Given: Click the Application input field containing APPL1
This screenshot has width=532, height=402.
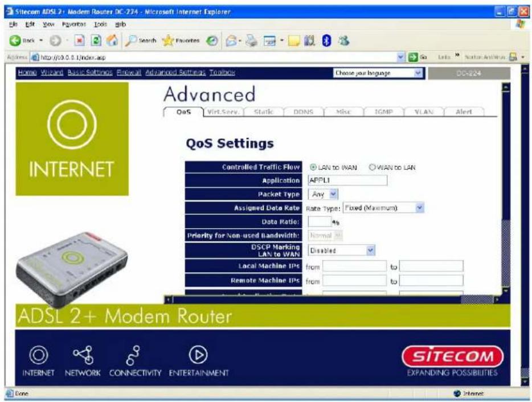Looking at the screenshot, I should [x=347, y=181].
